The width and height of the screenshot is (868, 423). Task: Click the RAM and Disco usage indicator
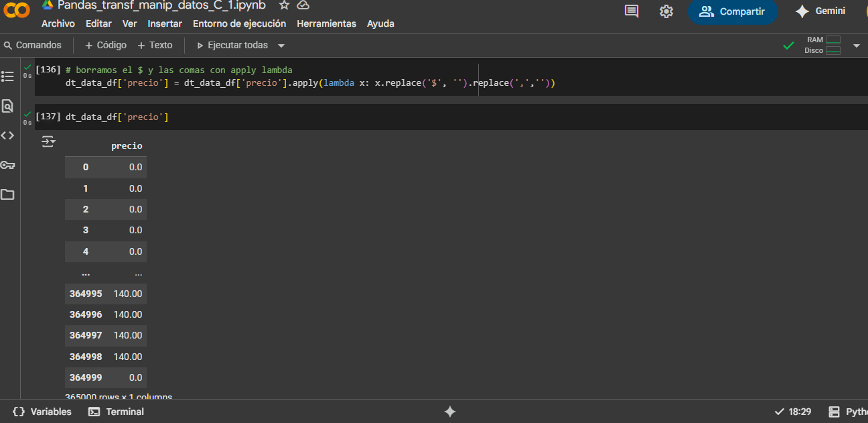tap(822, 46)
